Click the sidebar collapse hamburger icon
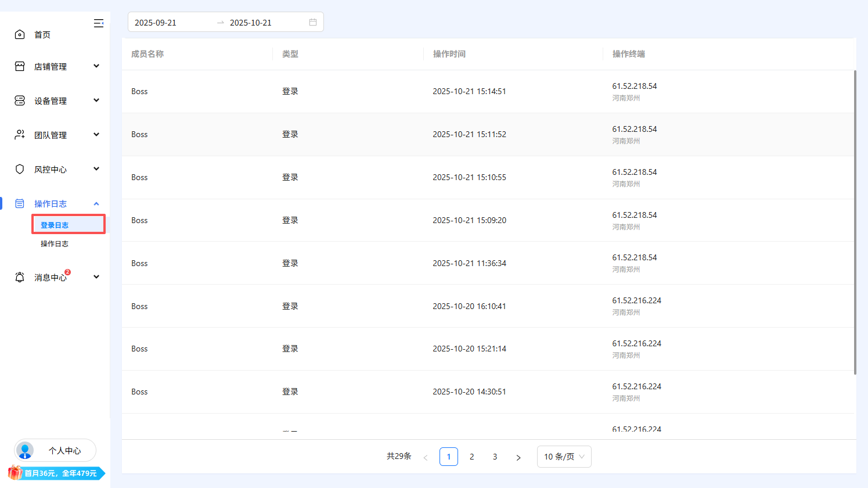This screenshot has height=488, width=868. 99,23
